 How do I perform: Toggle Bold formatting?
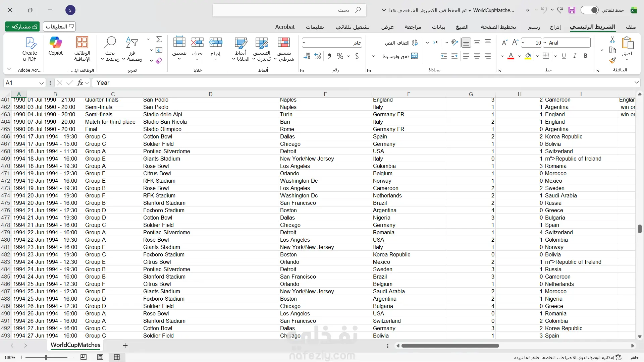tap(586, 56)
